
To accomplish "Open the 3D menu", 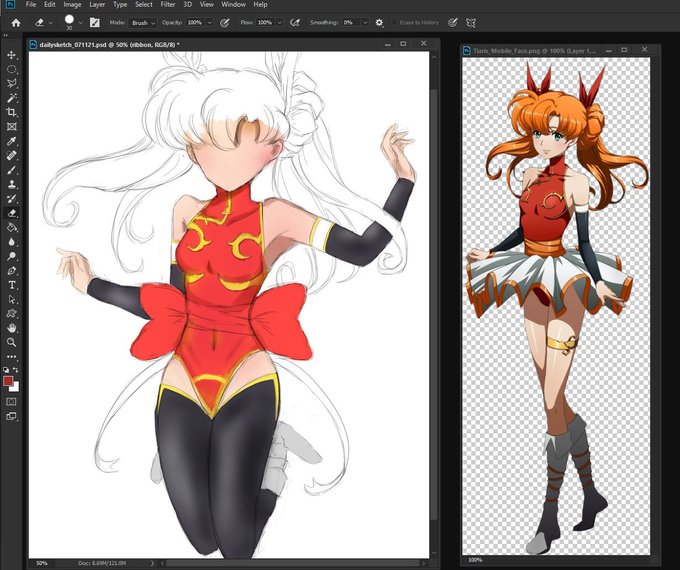I will point(187,5).
